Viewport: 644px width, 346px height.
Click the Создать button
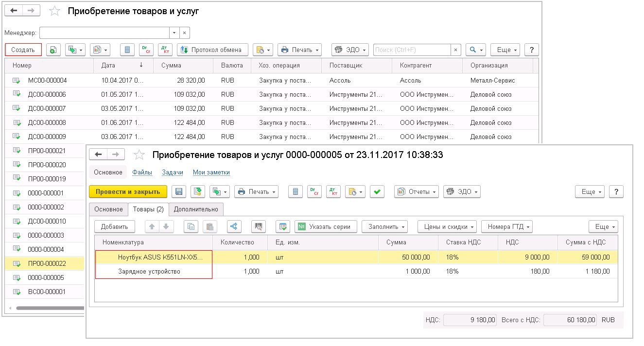point(23,50)
